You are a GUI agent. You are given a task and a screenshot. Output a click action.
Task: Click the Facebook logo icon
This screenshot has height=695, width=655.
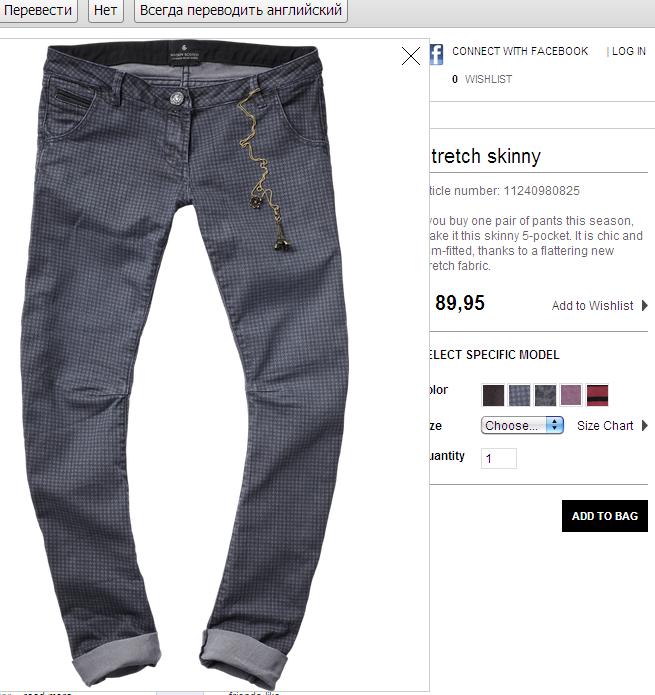tap(436, 55)
